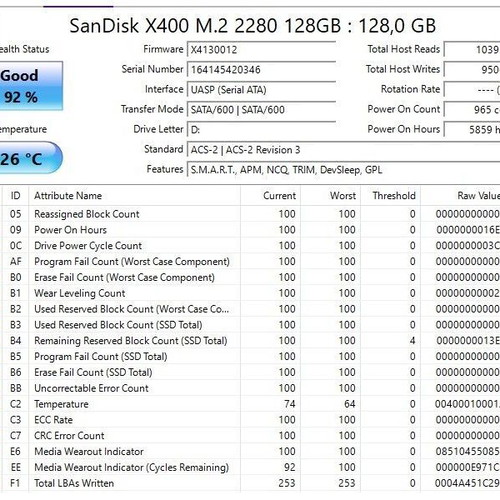Click raw value 0004A451C29 in row F1

pos(467,483)
